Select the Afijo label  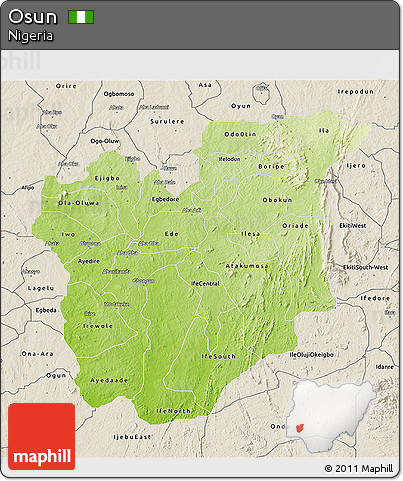click(x=28, y=188)
